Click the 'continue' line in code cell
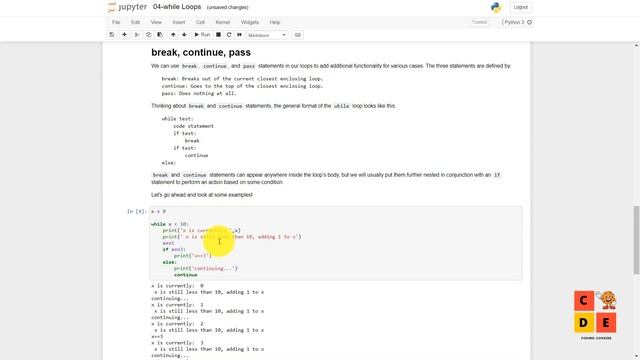 click(x=186, y=275)
